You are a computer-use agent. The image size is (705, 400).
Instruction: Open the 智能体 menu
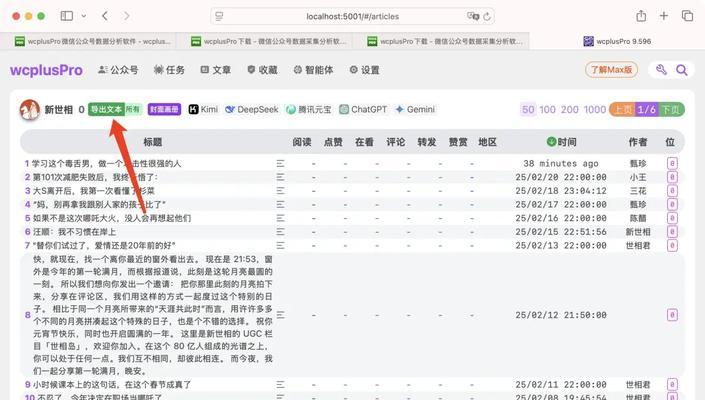[x=313, y=70]
